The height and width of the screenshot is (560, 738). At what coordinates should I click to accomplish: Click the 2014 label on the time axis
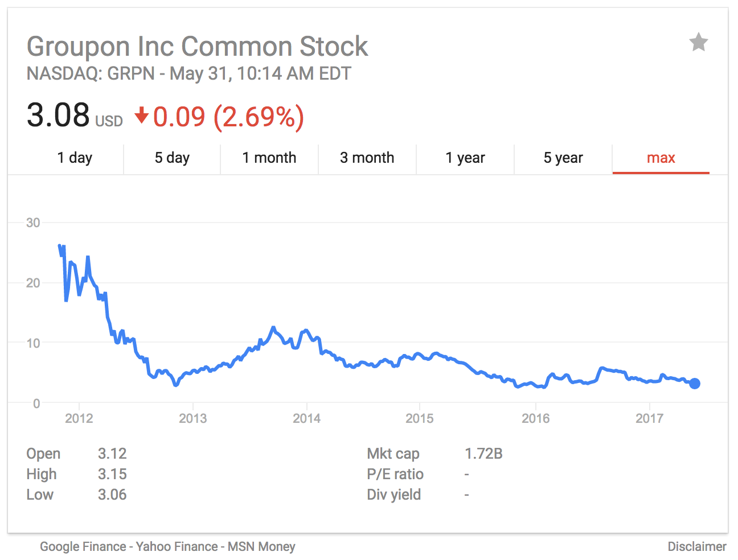(307, 419)
